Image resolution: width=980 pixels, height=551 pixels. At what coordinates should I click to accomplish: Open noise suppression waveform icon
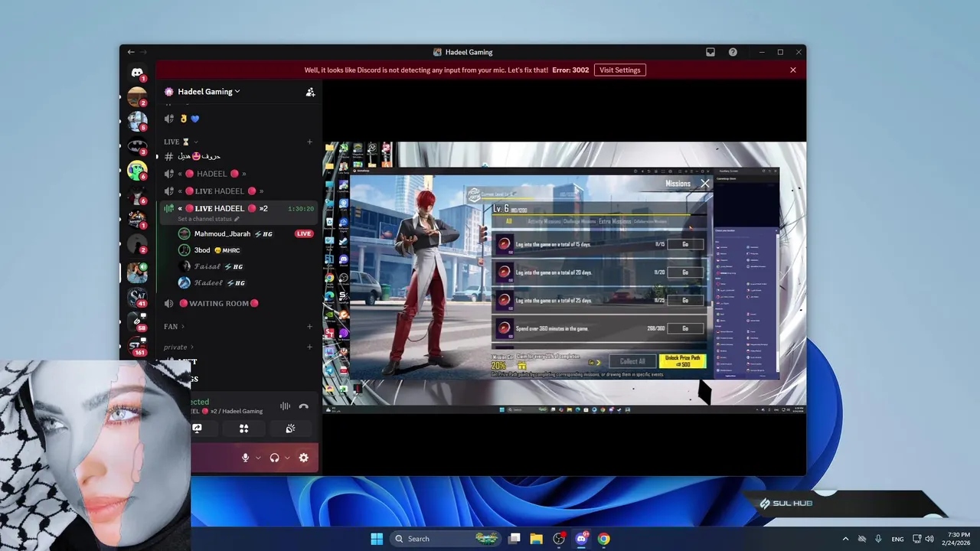285,406
